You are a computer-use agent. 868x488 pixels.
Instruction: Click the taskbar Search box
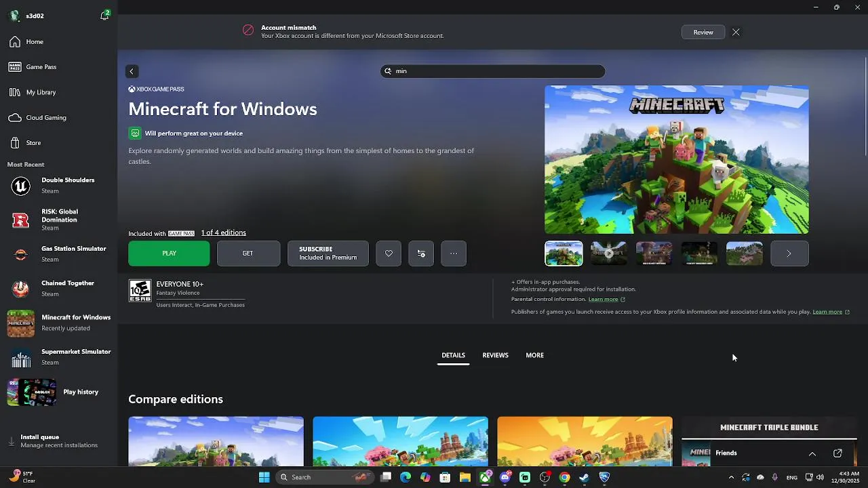[324, 477]
